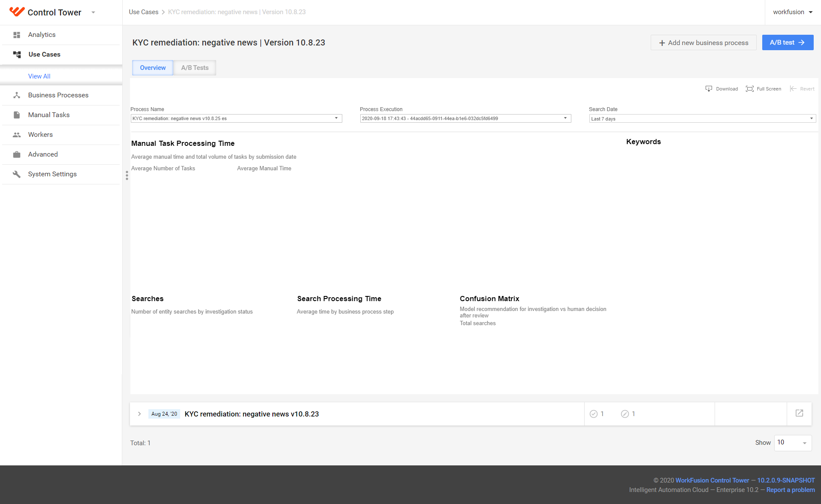
Task: Click the Workers people icon
Action: click(x=17, y=135)
